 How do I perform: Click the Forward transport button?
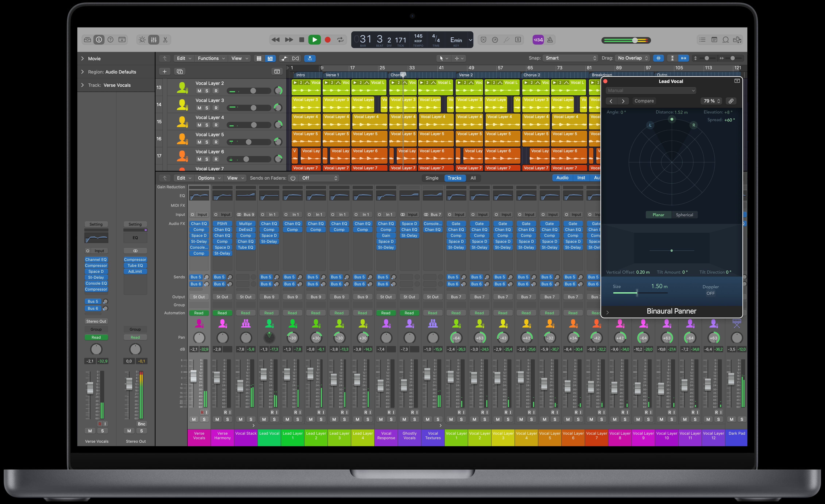point(289,40)
